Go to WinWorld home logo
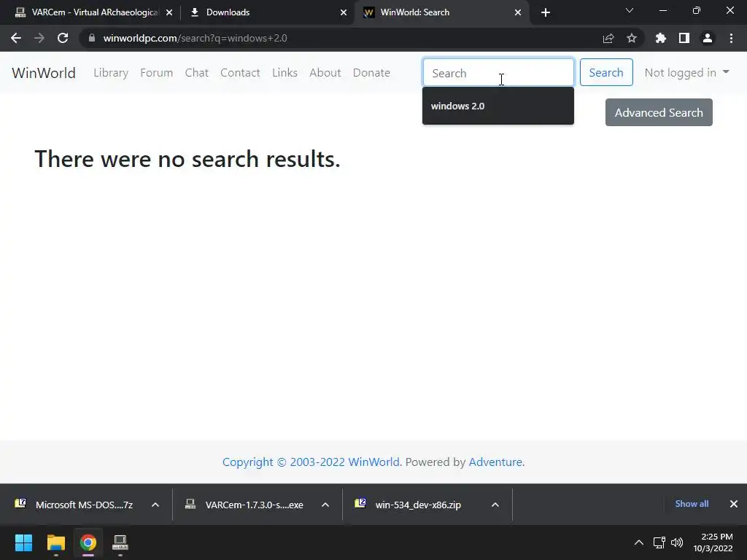The width and height of the screenshot is (747, 560). (44, 73)
